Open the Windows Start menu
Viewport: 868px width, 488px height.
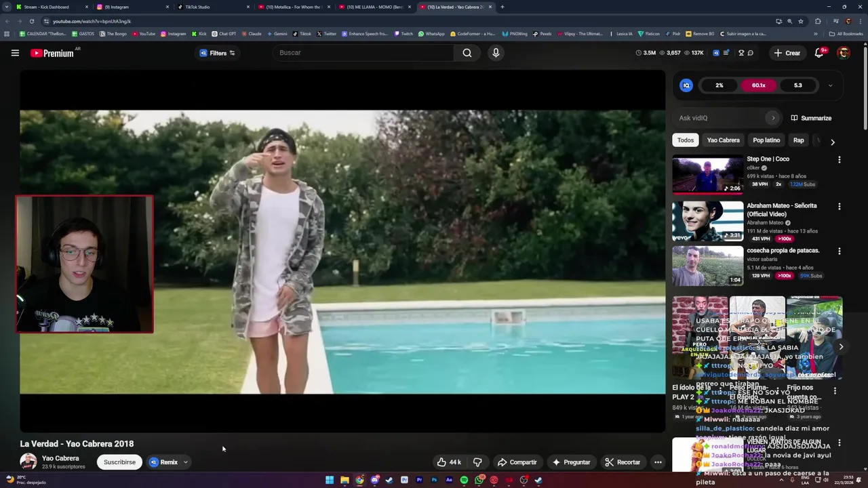pos(330,480)
